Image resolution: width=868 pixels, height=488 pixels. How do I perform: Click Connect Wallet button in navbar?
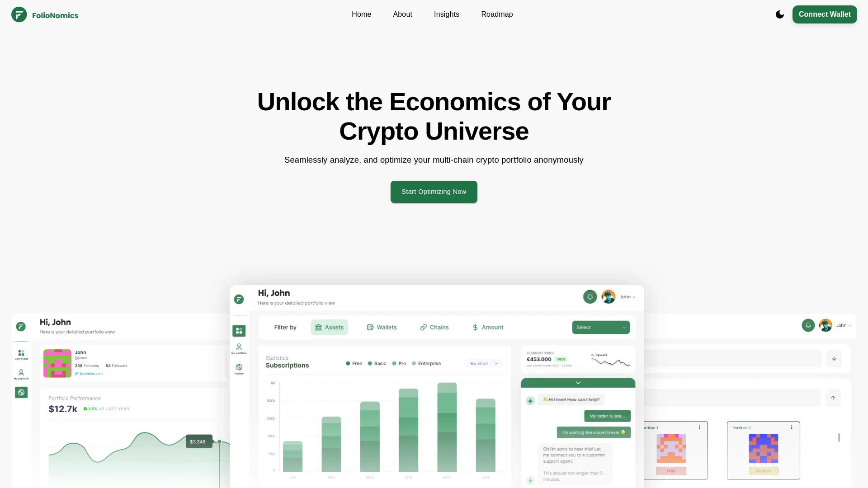click(x=825, y=14)
